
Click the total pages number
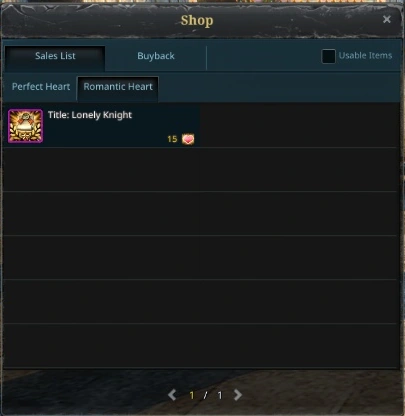point(220,395)
